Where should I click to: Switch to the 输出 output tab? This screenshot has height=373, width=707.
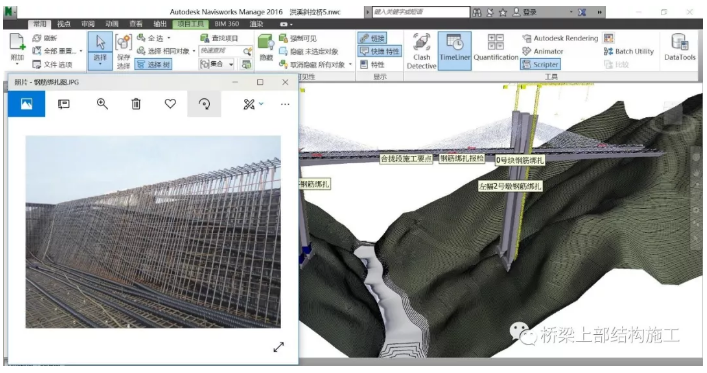tap(160, 24)
